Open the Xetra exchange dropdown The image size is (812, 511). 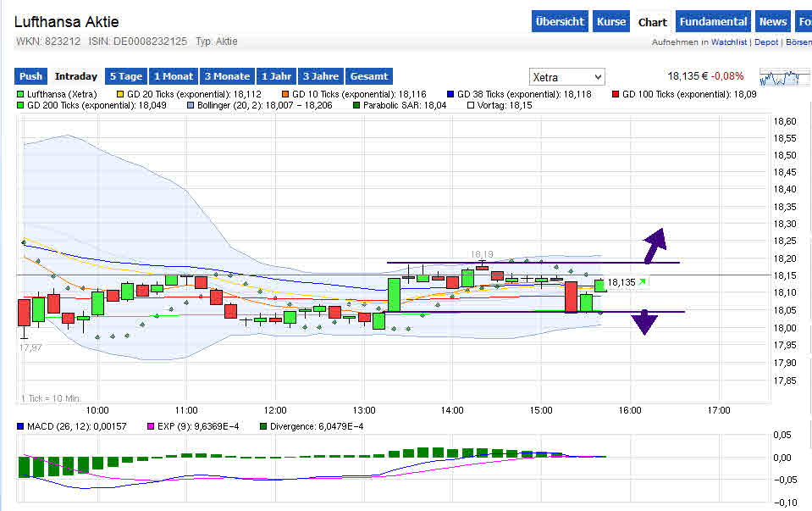coord(567,77)
